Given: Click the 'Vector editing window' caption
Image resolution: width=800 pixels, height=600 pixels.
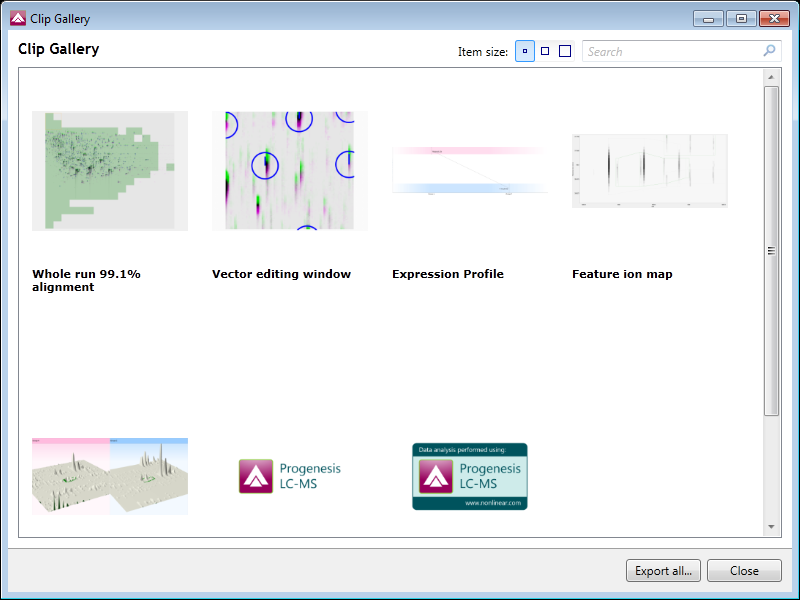Looking at the screenshot, I should click(282, 274).
